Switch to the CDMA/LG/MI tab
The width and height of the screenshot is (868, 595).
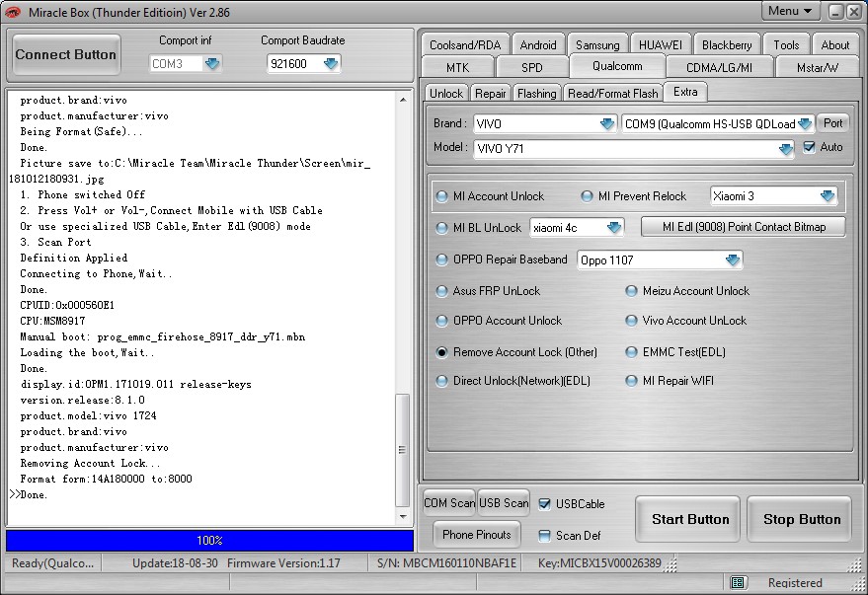pos(719,67)
